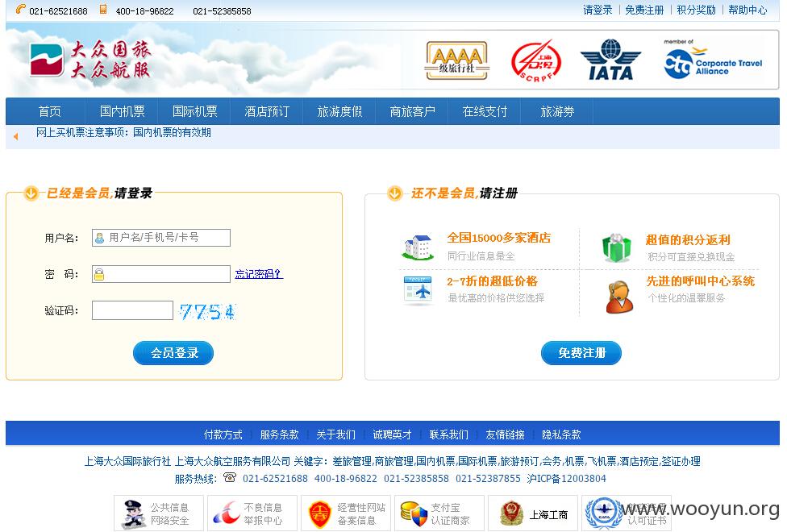Click the Corporate Travel Alliance logo

pyautogui.click(x=713, y=60)
